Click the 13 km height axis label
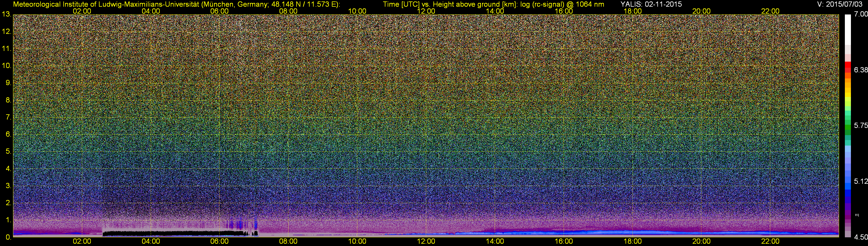Viewport: 868px width, 246px height. click(x=6, y=14)
